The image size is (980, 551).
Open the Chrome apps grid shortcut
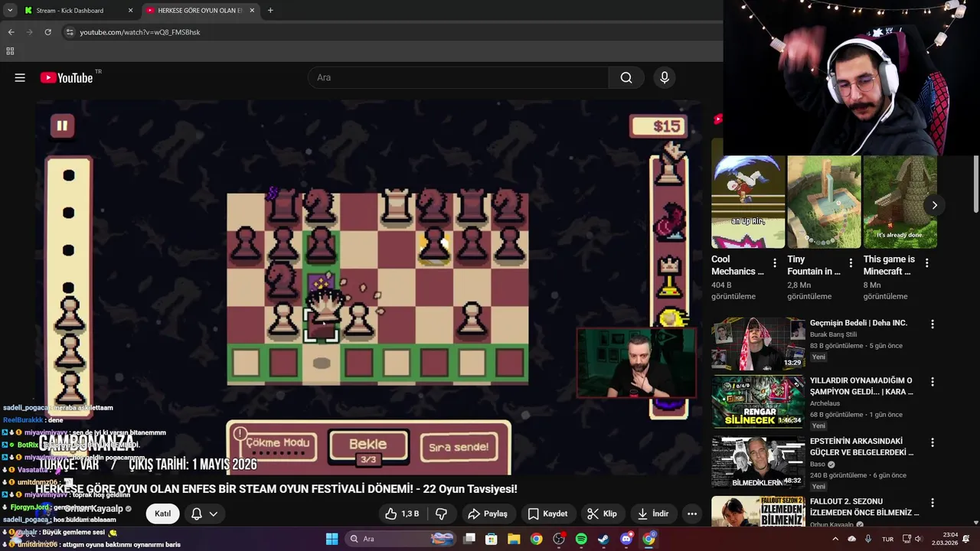point(10,51)
